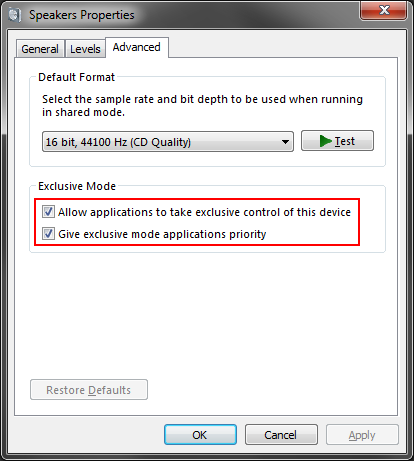
Task: Click the 16 bit, 44100 Hz combo box
Action: pyautogui.click(x=168, y=142)
